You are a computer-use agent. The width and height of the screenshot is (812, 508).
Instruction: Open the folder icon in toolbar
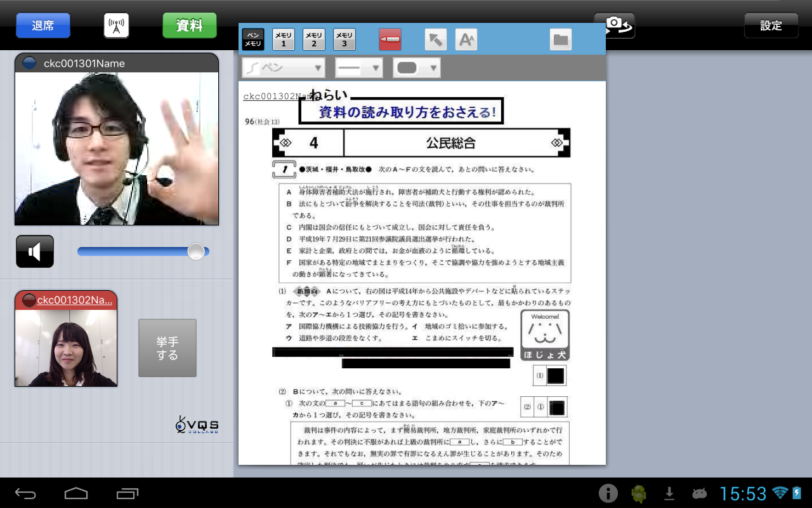[x=561, y=39]
